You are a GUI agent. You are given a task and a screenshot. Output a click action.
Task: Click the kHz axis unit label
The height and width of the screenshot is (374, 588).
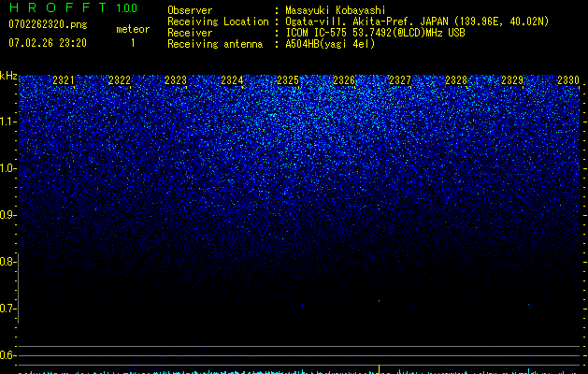[x=8, y=76]
